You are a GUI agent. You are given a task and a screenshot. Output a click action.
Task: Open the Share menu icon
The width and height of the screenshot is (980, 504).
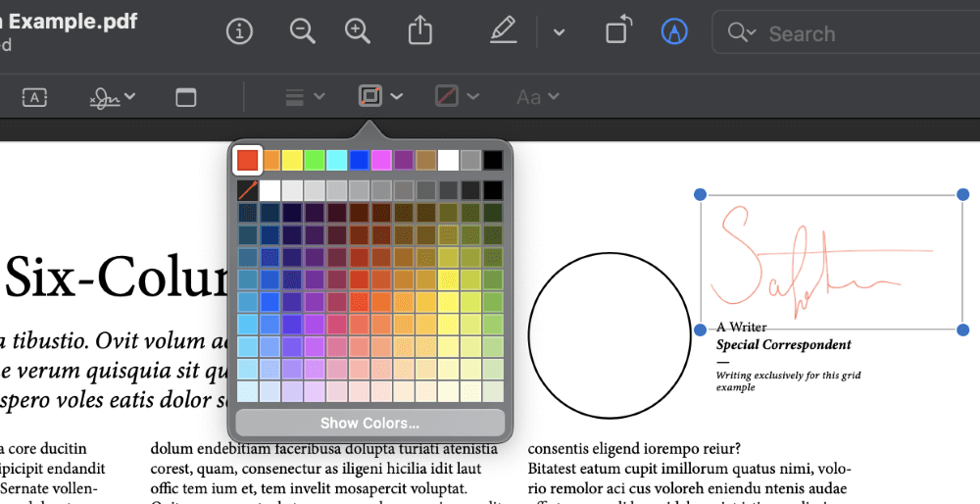[x=419, y=31]
